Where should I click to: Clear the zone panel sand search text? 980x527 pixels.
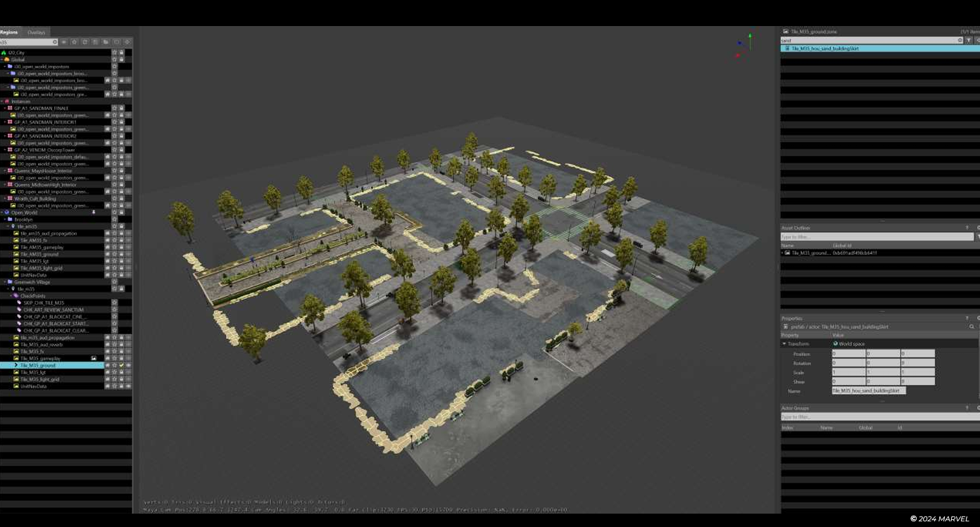[960, 41]
